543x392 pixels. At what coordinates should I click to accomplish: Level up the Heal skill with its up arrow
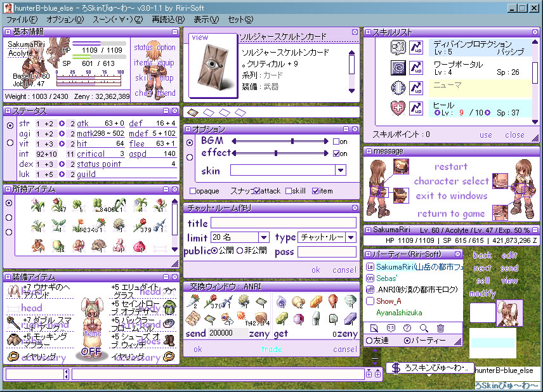tap(416, 108)
